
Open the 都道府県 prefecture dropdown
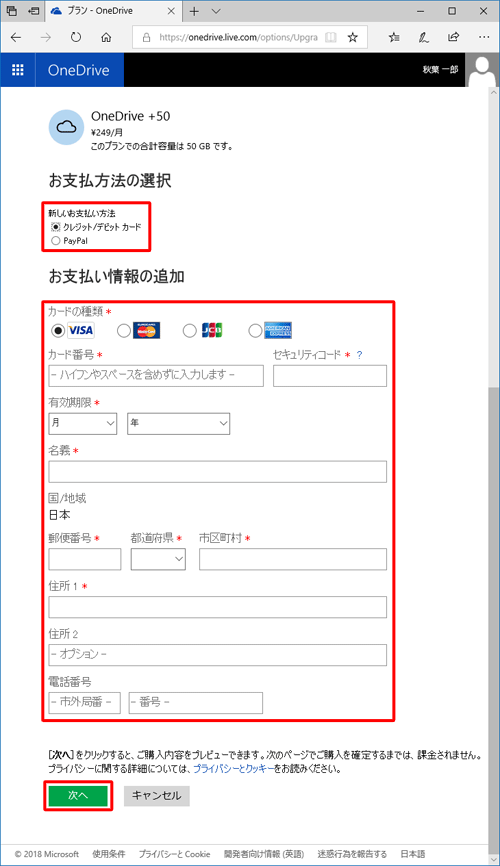coord(158,559)
